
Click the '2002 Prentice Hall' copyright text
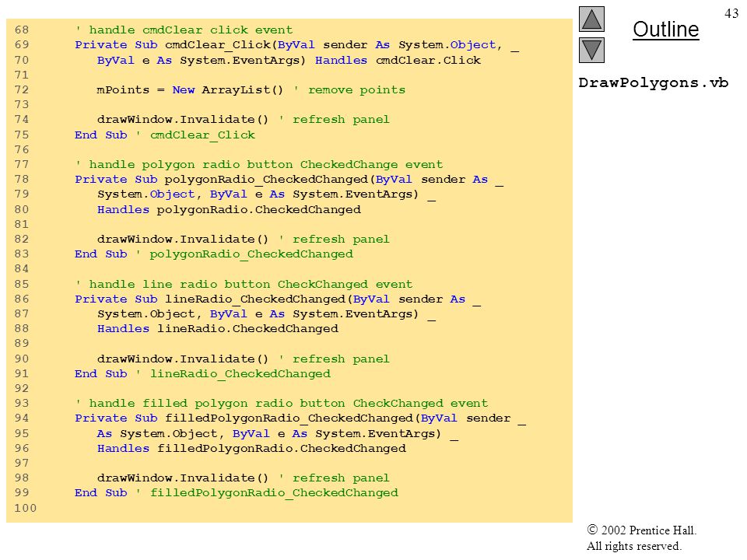642,530
